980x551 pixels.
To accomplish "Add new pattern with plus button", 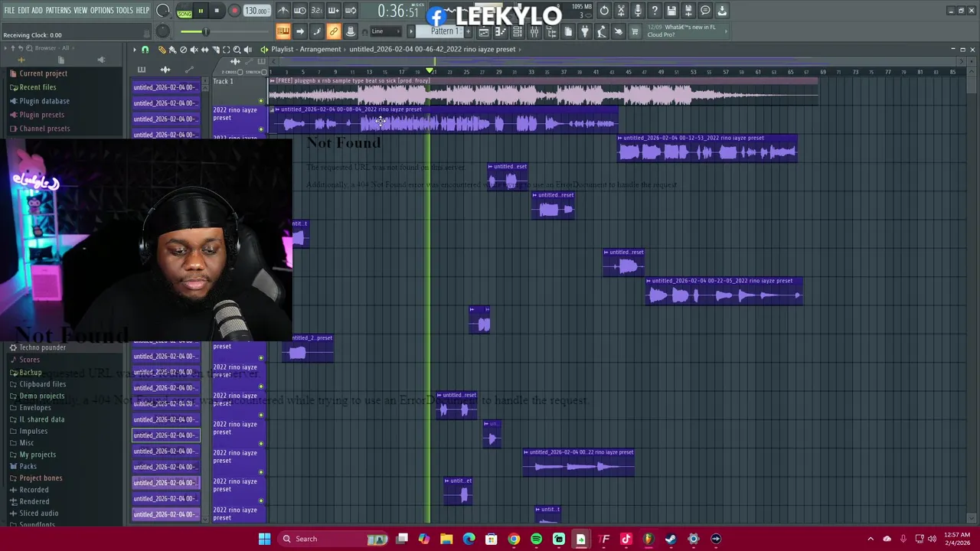I will (x=467, y=31).
